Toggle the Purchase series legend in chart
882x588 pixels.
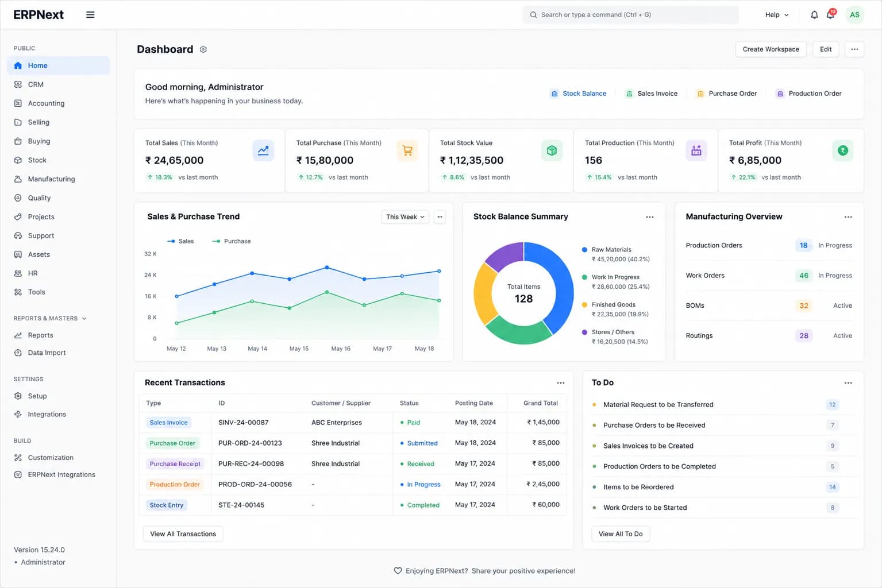tap(232, 241)
